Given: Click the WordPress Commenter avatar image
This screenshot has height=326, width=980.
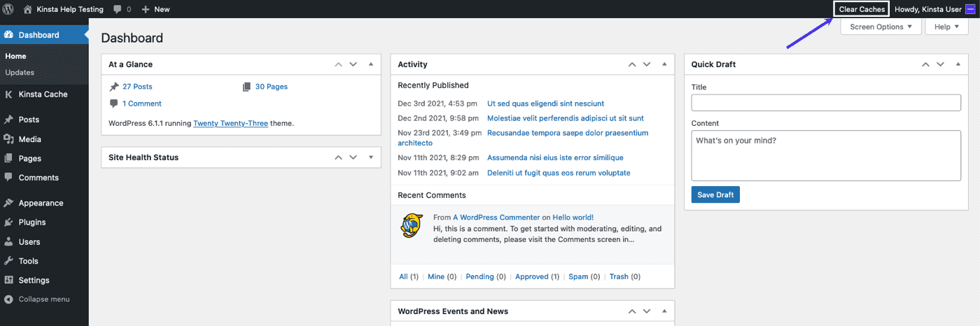Looking at the screenshot, I should (412, 225).
